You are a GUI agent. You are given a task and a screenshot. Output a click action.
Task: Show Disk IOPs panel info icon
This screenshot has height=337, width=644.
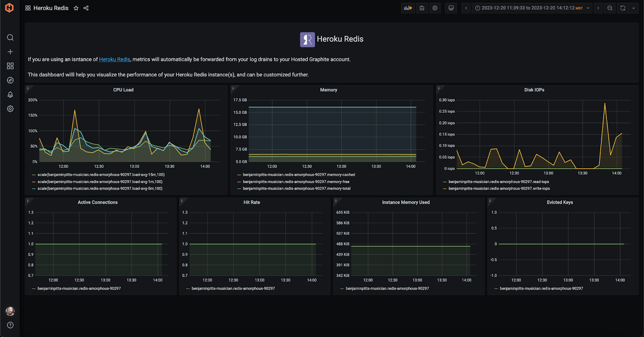coord(439,88)
